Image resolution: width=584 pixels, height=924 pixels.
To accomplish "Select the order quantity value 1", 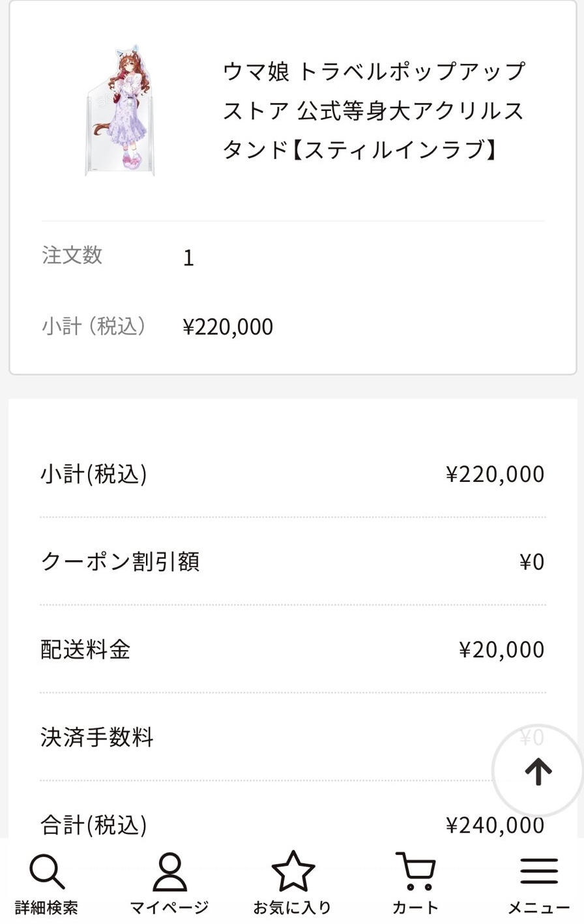I will click(188, 258).
